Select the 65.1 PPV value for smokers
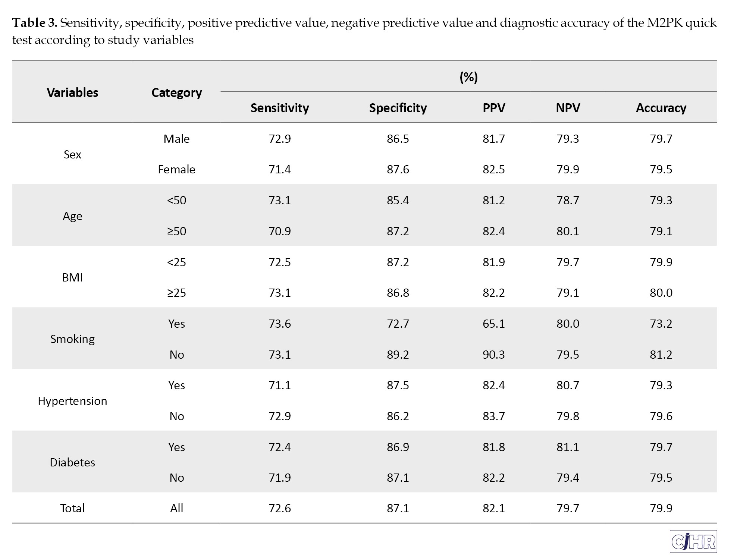734x560 pixels. pos(493,324)
